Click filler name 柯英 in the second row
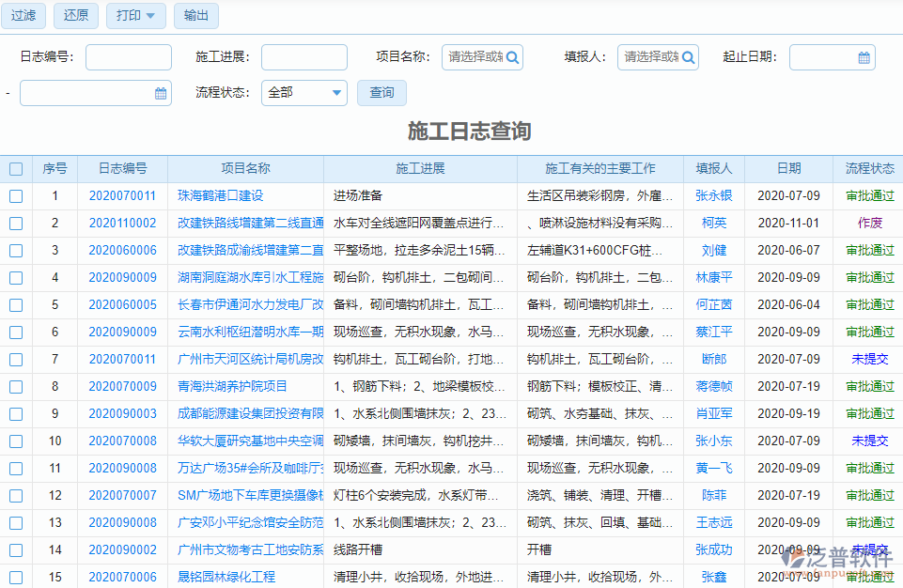903x588 pixels. (x=713, y=223)
